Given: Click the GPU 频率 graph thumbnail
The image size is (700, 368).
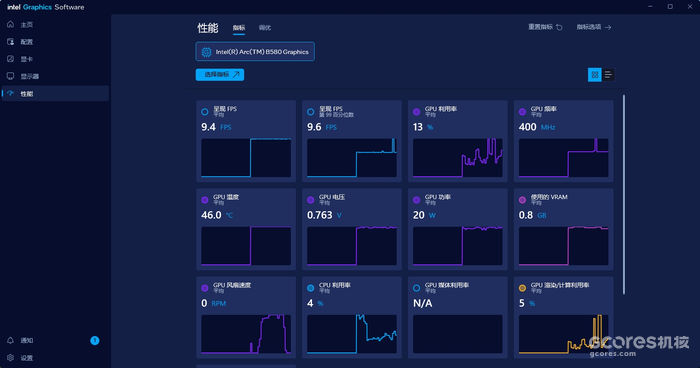Looking at the screenshot, I should coord(563,158).
